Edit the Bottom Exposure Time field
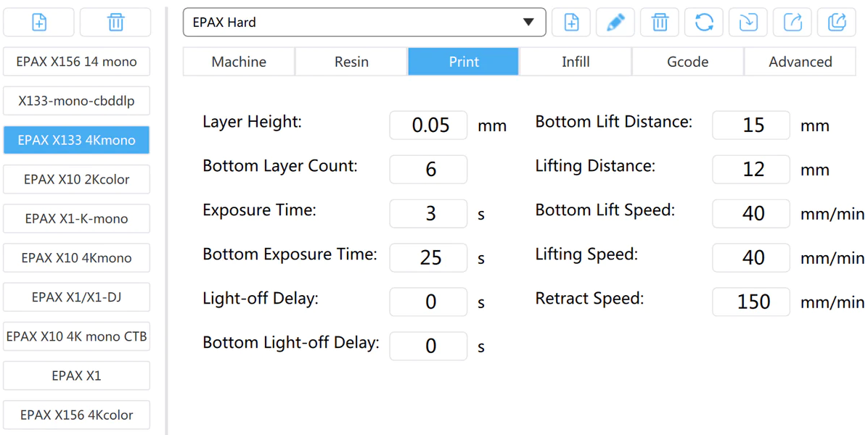Image resolution: width=868 pixels, height=435 pixels. coord(428,258)
